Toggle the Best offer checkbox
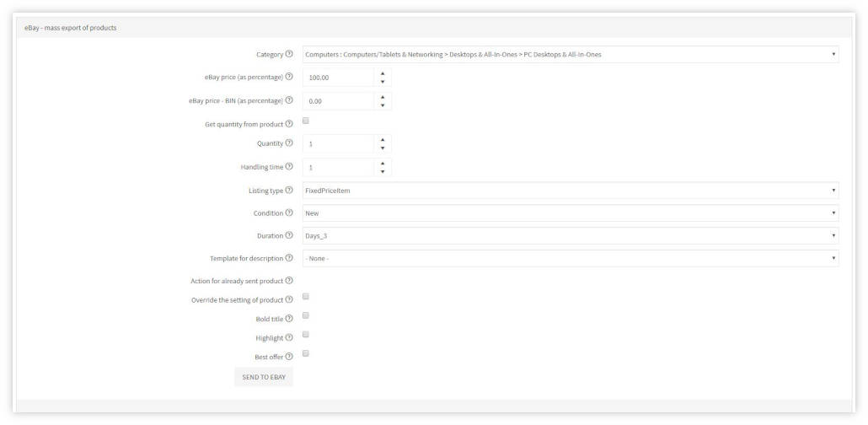 [x=306, y=353]
